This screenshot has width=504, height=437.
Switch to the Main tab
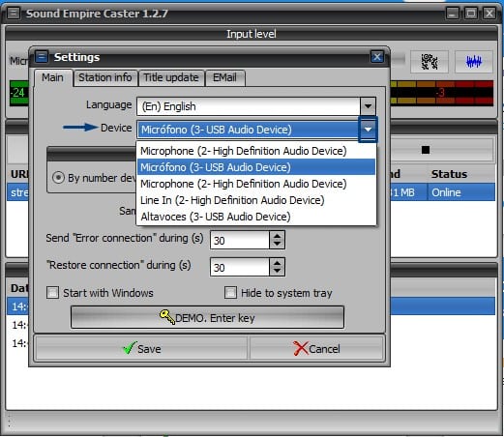point(53,77)
